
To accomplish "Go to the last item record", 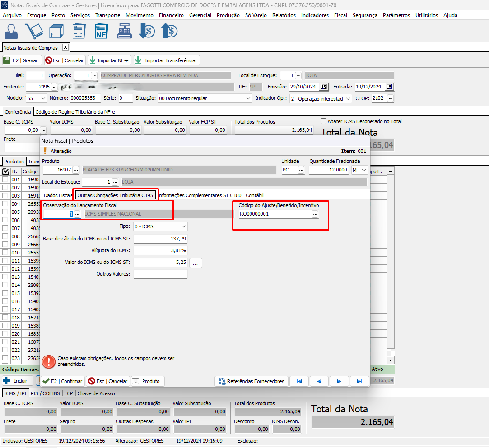I will coord(359,381).
